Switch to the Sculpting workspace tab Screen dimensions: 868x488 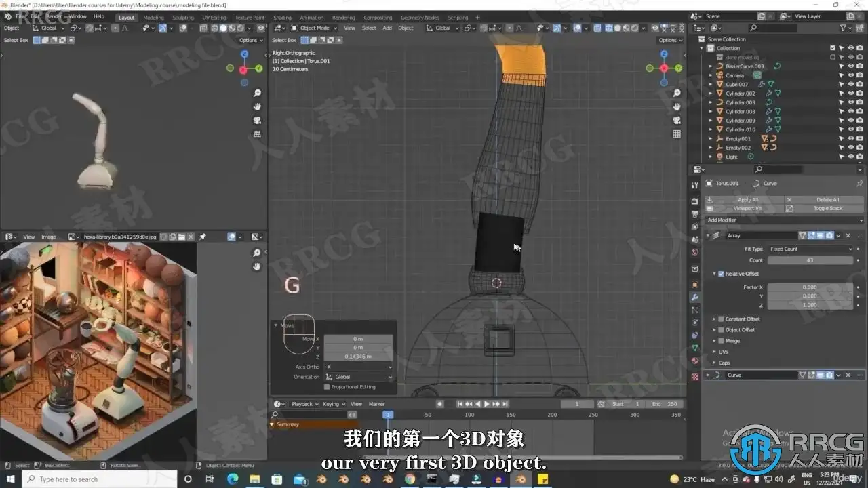(183, 18)
